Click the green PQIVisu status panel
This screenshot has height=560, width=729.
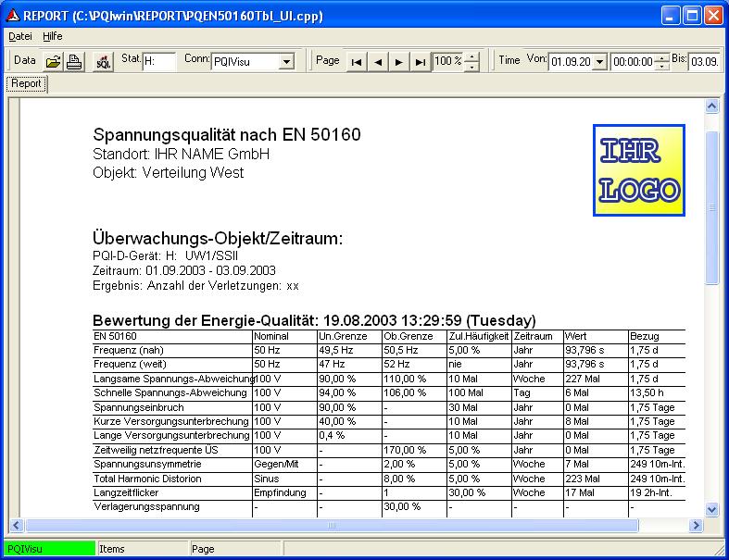point(49,549)
